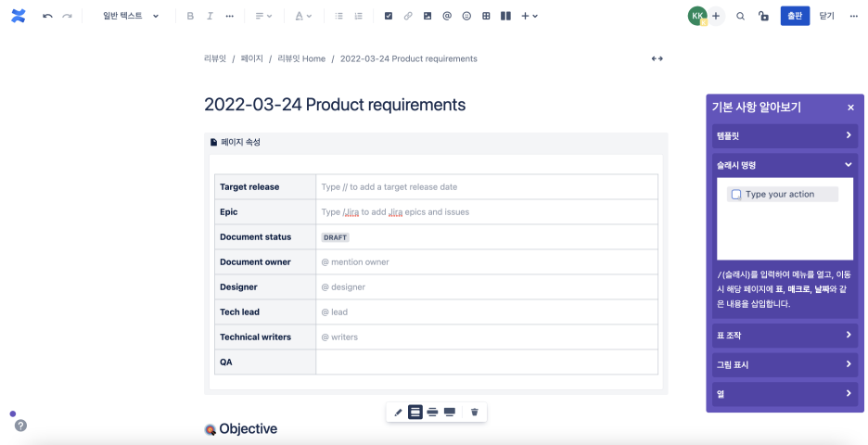Insert a table with the table icon

tap(486, 16)
